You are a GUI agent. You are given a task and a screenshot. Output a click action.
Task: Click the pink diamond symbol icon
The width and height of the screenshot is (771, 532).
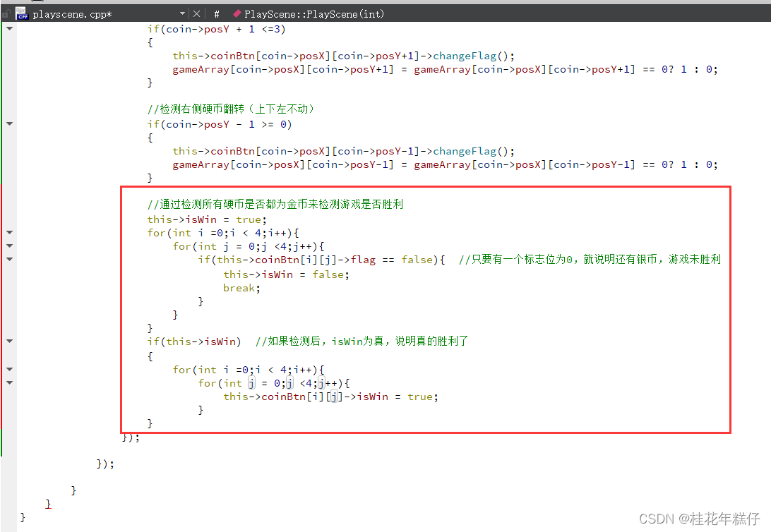tap(237, 13)
